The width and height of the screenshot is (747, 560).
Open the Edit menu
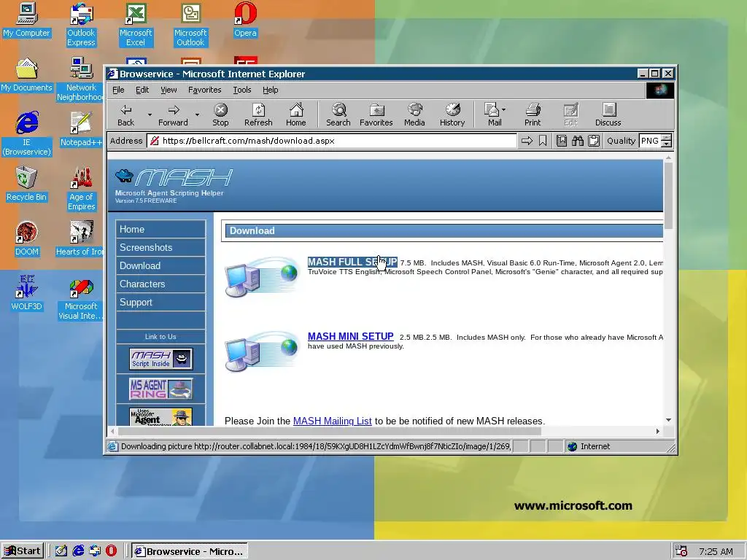point(142,90)
